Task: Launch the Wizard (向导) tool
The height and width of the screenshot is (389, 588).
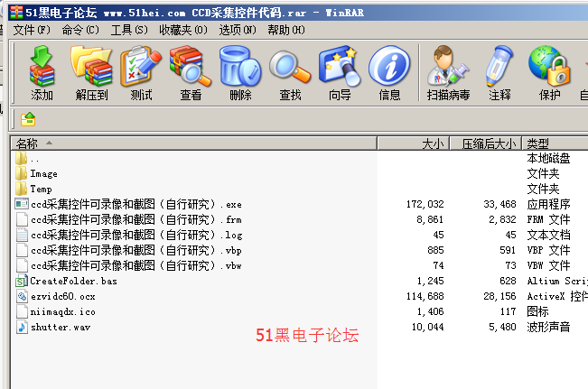Action: (340, 66)
